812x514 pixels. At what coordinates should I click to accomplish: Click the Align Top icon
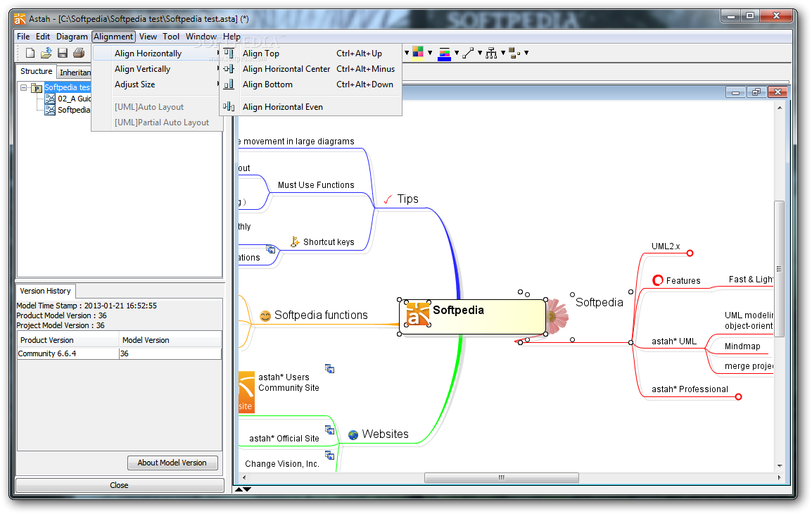pyautogui.click(x=229, y=54)
